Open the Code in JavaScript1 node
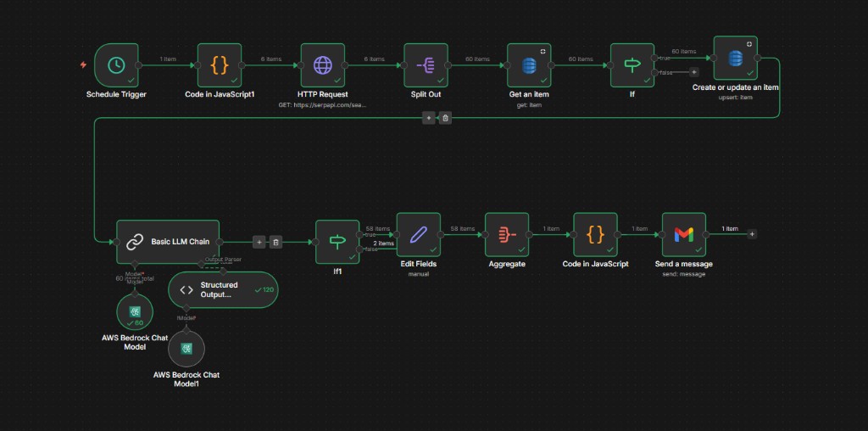This screenshot has width=868, height=431. (x=220, y=65)
